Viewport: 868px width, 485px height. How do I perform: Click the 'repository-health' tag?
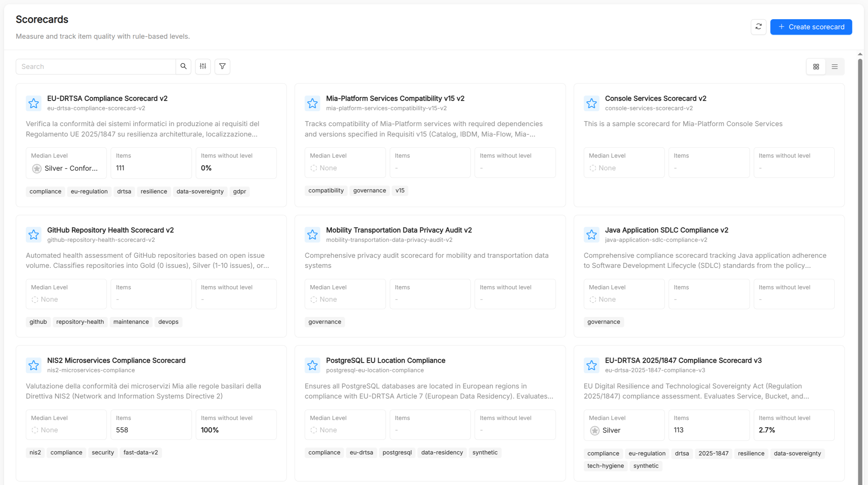pyautogui.click(x=80, y=322)
